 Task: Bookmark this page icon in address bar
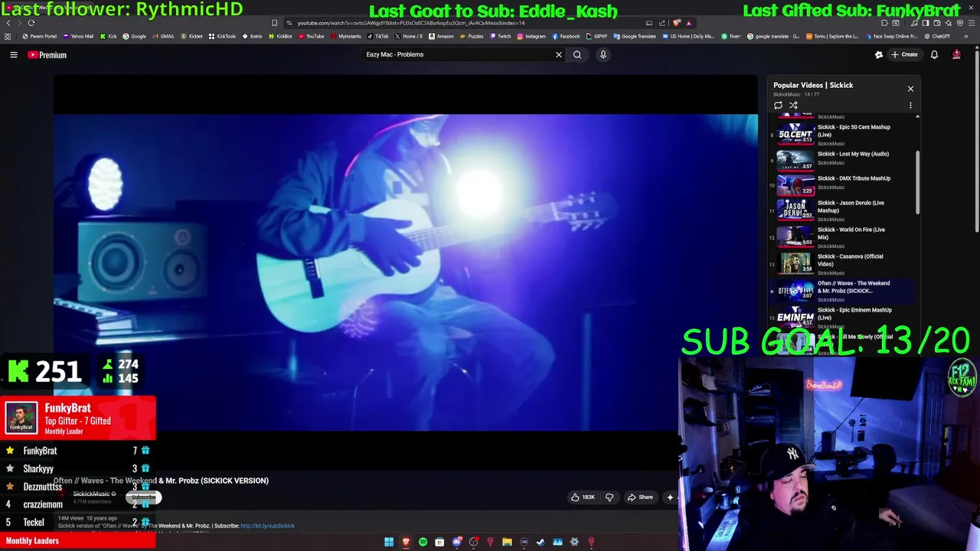(x=274, y=23)
